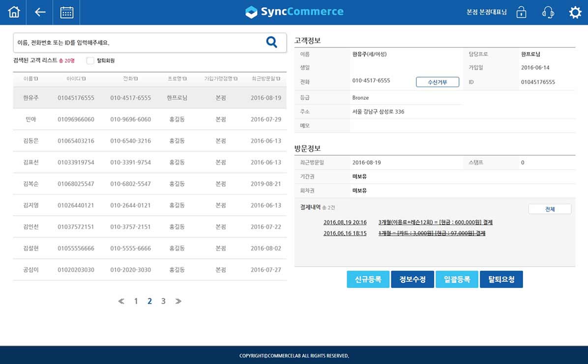Click phone cell 010-5555-6666
588x364 pixels.
click(130, 248)
